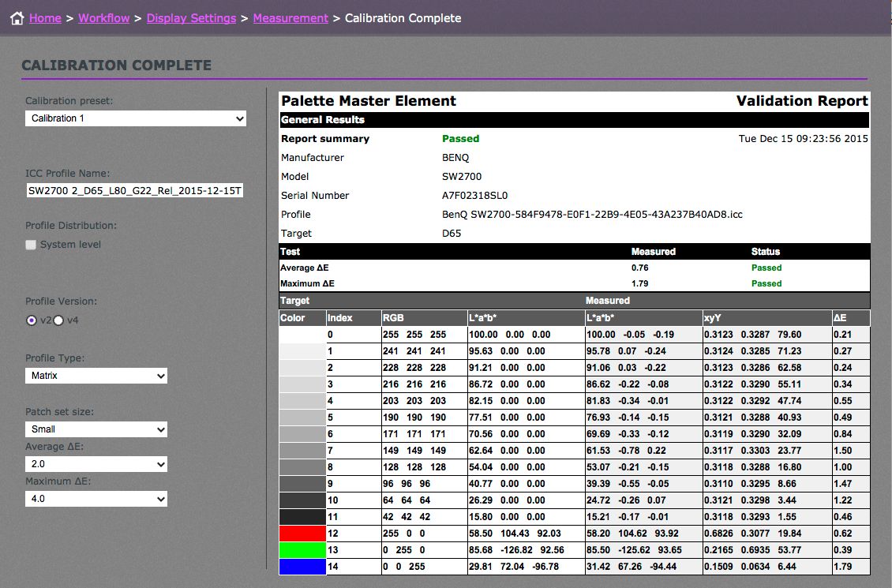This screenshot has width=892, height=588.
Task: Click the white swatch at index 0
Action: point(302,335)
